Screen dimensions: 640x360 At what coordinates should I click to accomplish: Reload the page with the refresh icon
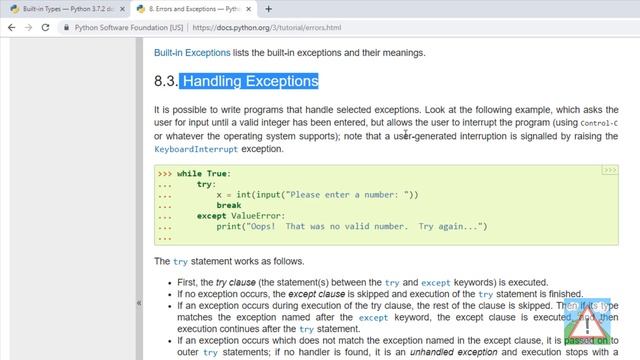click(x=45, y=27)
